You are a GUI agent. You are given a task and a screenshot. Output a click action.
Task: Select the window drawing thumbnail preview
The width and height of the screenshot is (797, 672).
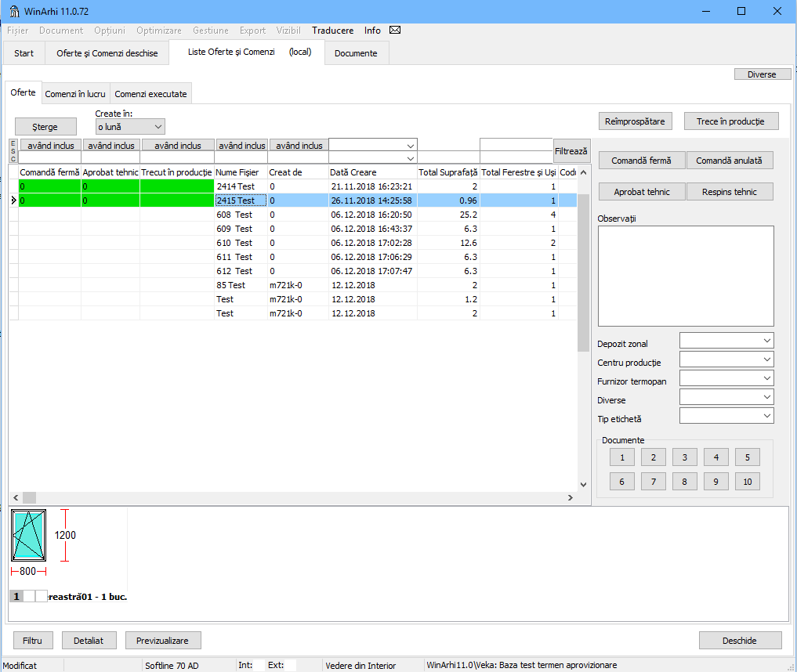tap(29, 536)
